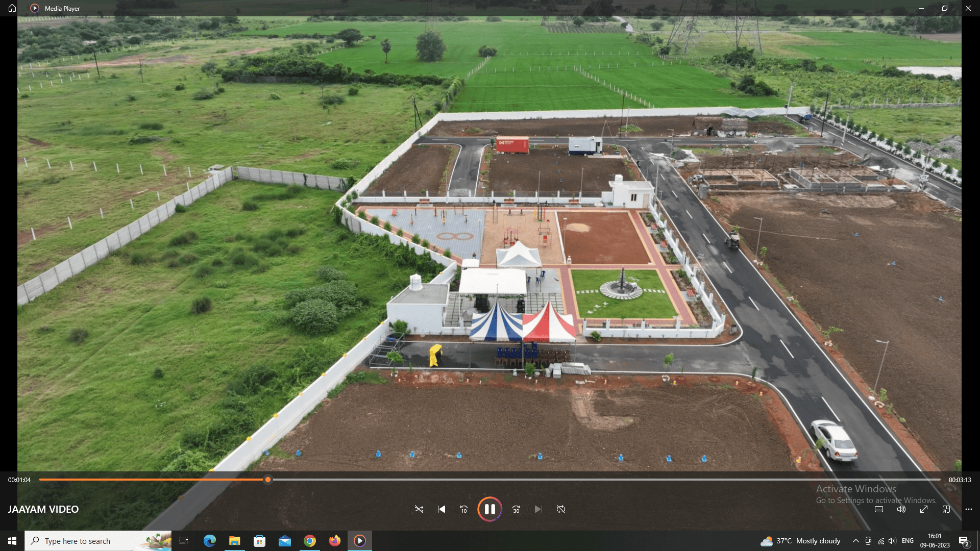This screenshot has height=551, width=980.
Task: Skip back 10 seconds
Action: (x=464, y=509)
